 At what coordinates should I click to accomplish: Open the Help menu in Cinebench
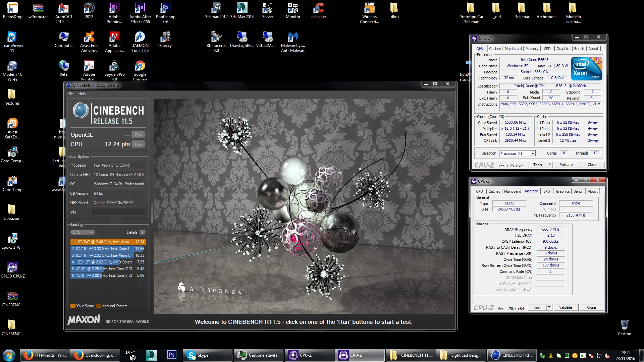82,94
